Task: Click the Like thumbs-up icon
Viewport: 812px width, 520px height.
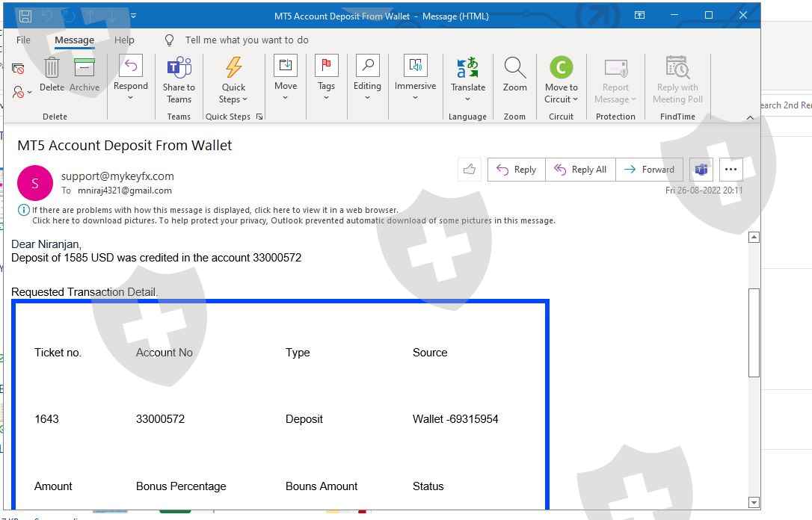Action: pyautogui.click(x=470, y=170)
